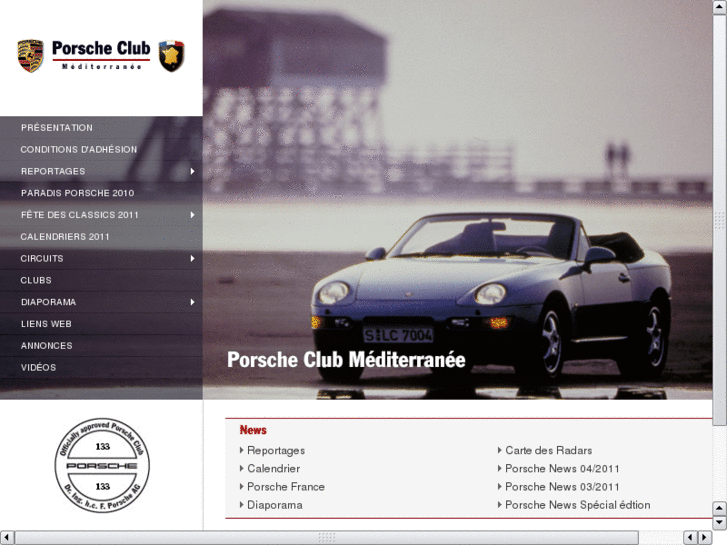Select the Reportages menu entry

[53, 171]
